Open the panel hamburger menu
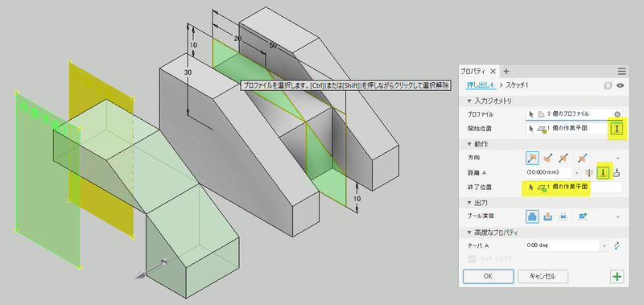 [x=621, y=71]
